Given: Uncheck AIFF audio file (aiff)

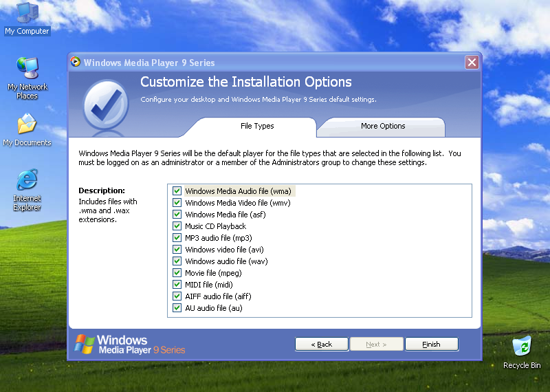Looking at the screenshot, I should (x=177, y=296).
